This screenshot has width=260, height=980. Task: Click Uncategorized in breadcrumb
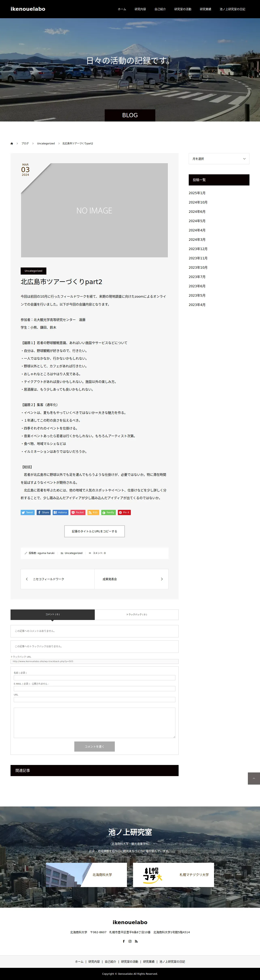tap(46, 143)
